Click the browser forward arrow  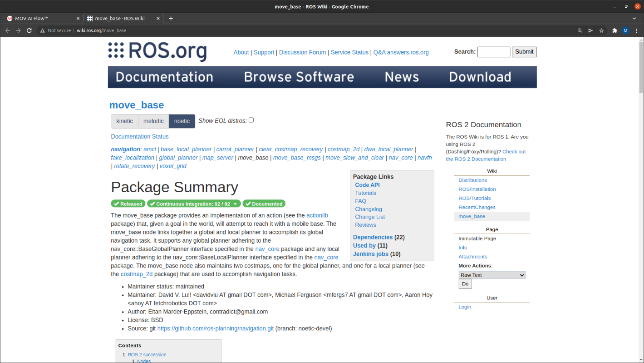pyautogui.click(x=19, y=30)
